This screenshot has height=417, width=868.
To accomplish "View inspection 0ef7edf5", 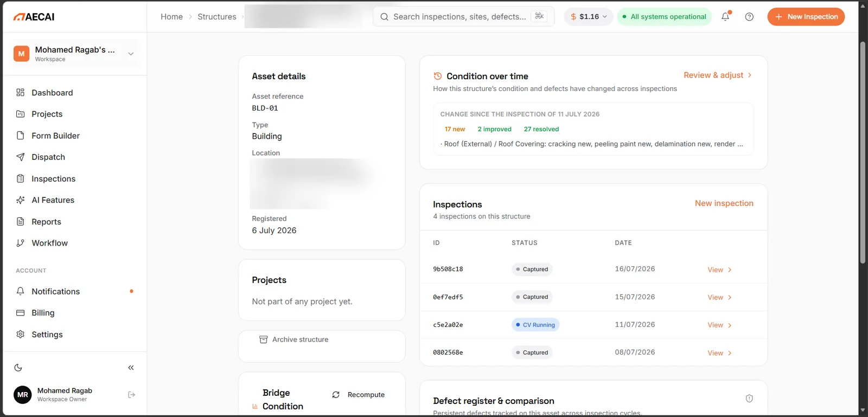I will pyautogui.click(x=719, y=298).
